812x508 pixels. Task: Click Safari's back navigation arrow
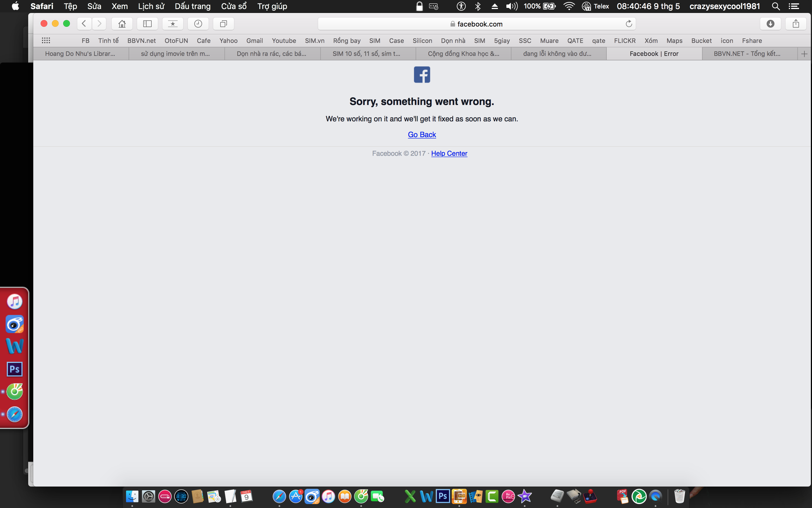tap(84, 23)
